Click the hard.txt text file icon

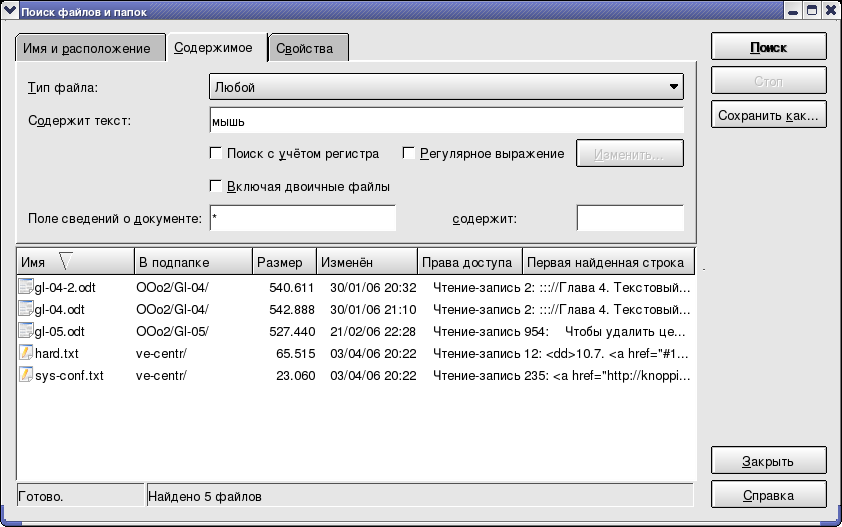point(26,353)
